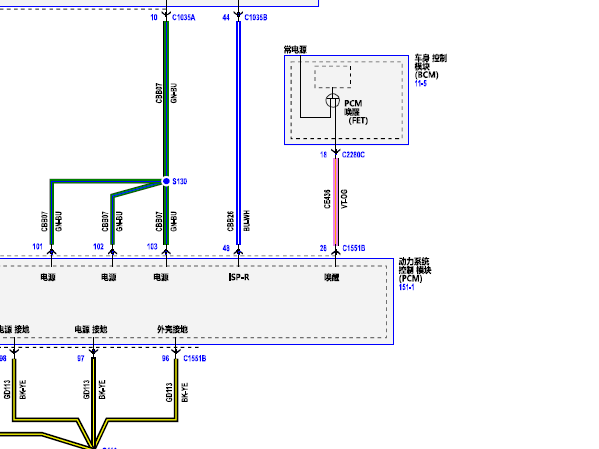Click the C1035A connector label
The height and width of the screenshot is (449, 599).
183,17
